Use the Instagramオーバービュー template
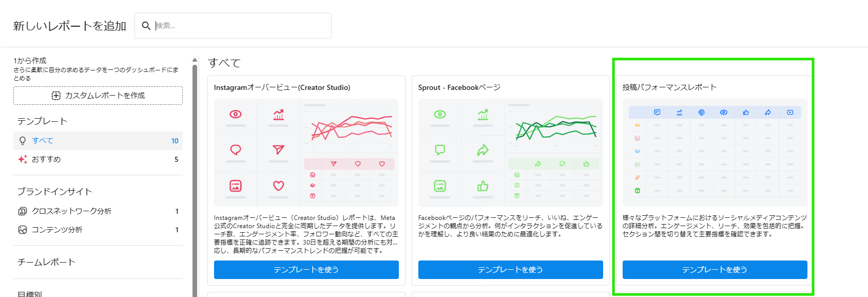The image size is (868, 297). pyautogui.click(x=306, y=270)
